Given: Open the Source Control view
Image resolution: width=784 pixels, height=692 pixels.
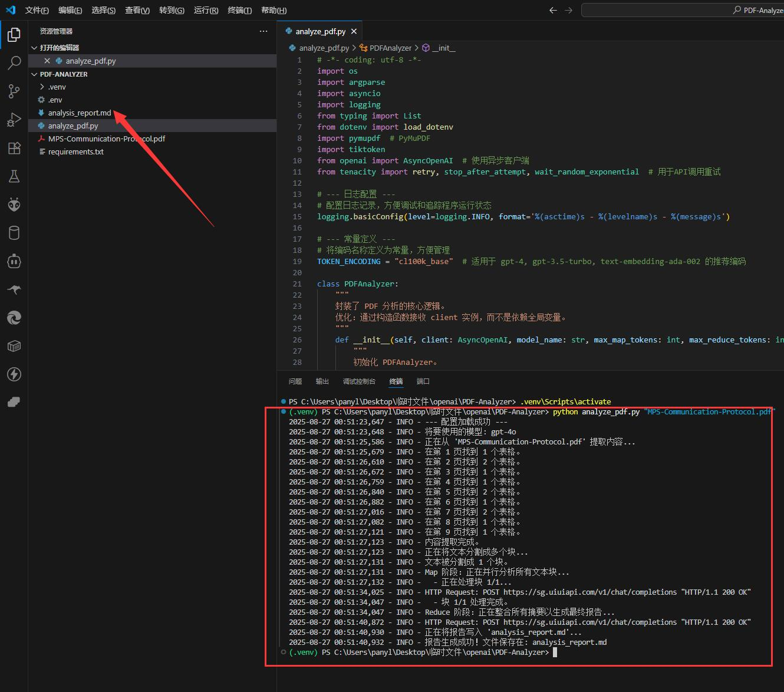Looking at the screenshot, I should click(14, 91).
